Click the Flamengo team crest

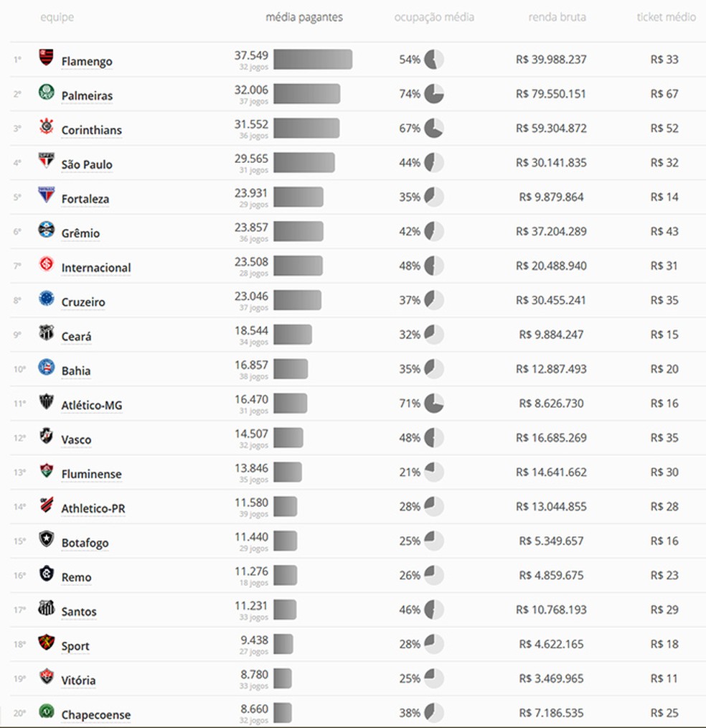pos(46,57)
